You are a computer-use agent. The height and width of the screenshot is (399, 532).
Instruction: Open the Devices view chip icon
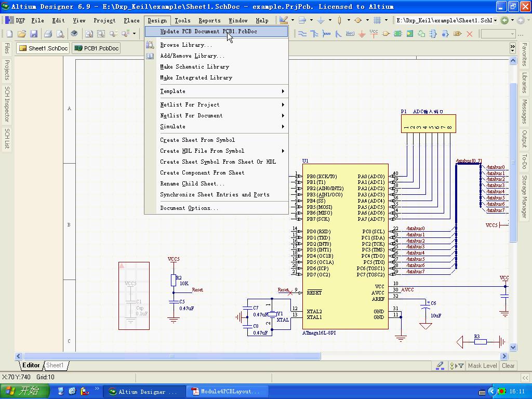click(x=74, y=34)
